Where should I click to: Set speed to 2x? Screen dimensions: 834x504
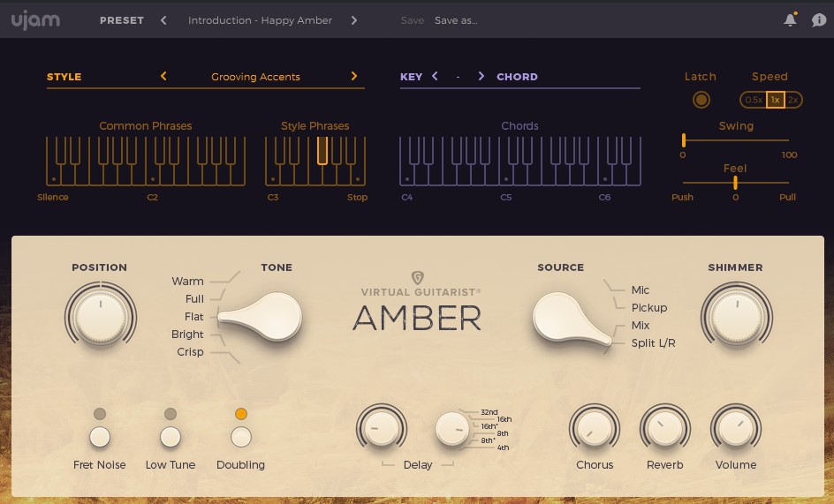click(793, 100)
